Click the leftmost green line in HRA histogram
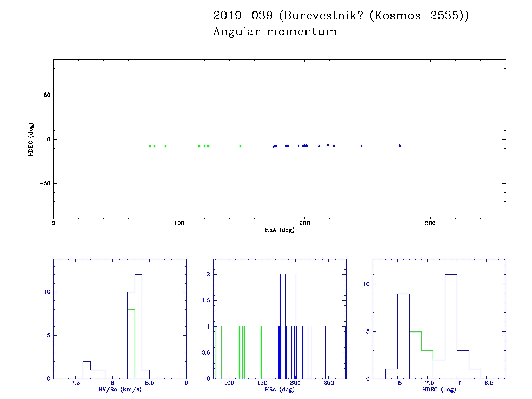 click(x=216, y=352)
